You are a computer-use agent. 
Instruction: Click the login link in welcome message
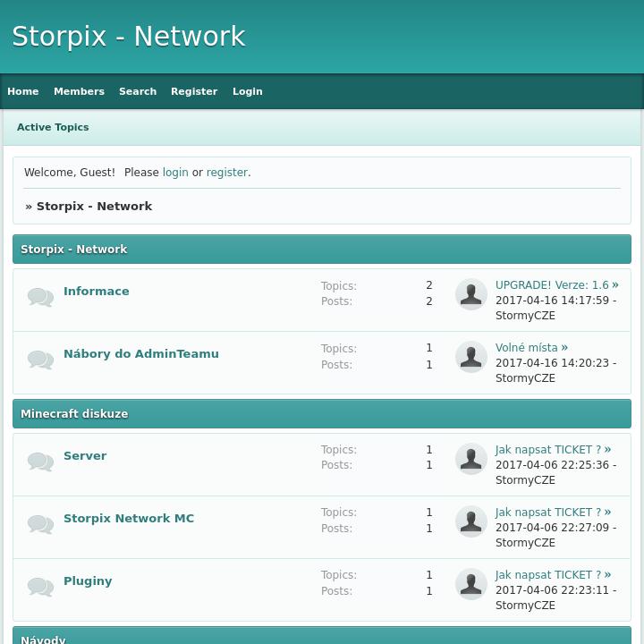175,173
